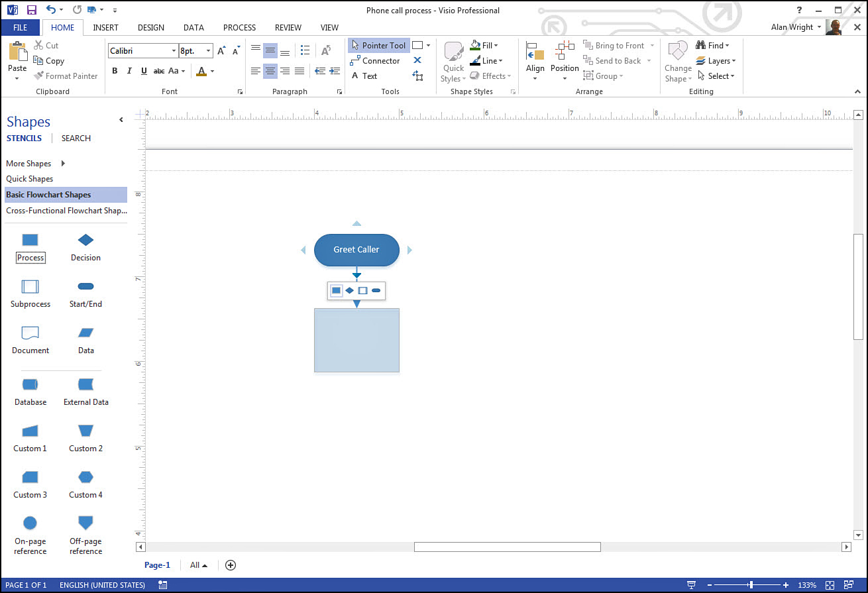Toggle center horizontal text alignment
Image resolution: width=868 pixels, height=593 pixels.
270,71
